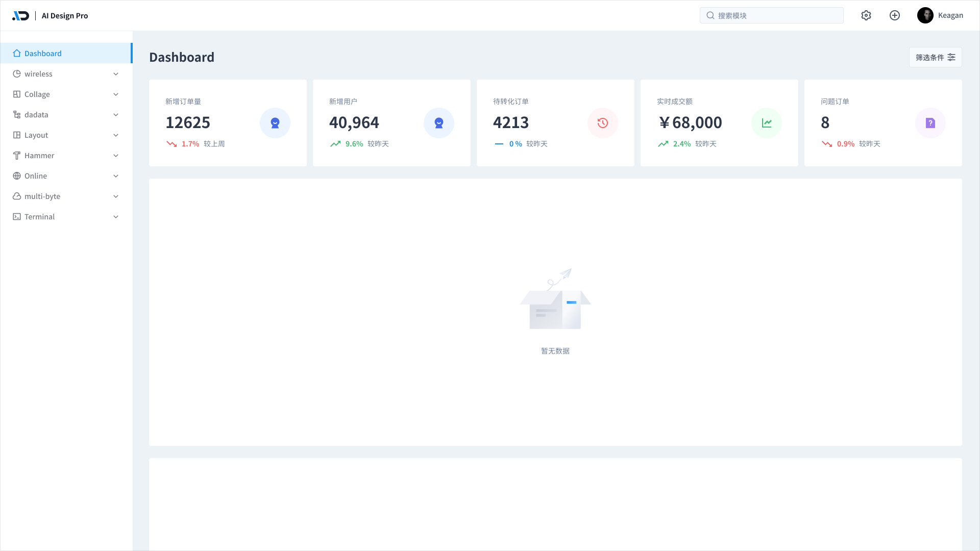The width and height of the screenshot is (980, 551).
Task: Expand the dadata submenu arrow
Action: tap(116, 115)
